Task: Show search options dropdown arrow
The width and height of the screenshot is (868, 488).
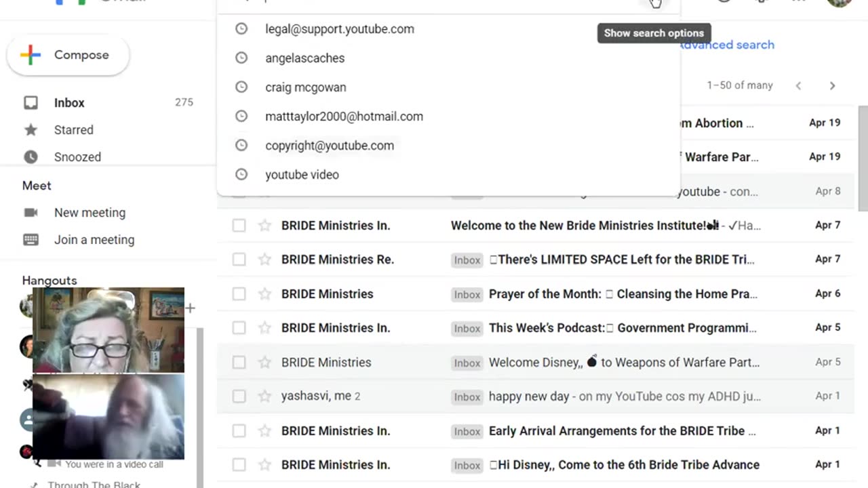Action: tap(654, 3)
